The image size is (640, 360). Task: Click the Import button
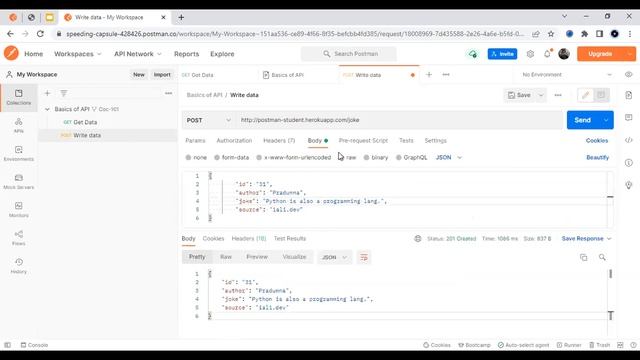[x=162, y=75]
